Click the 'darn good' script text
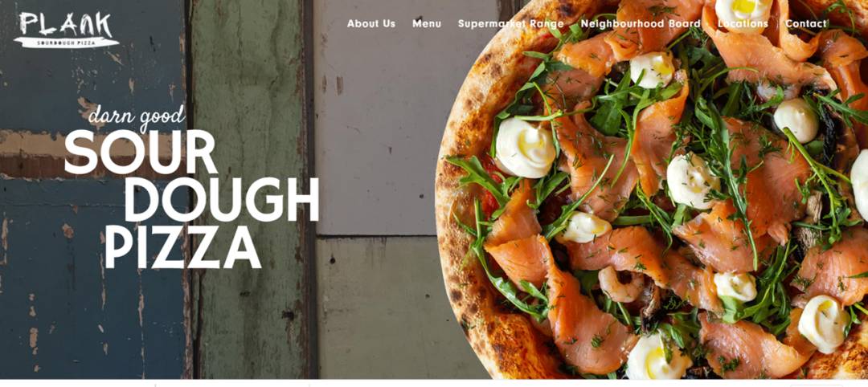This screenshot has width=868, height=387. click(136, 116)
